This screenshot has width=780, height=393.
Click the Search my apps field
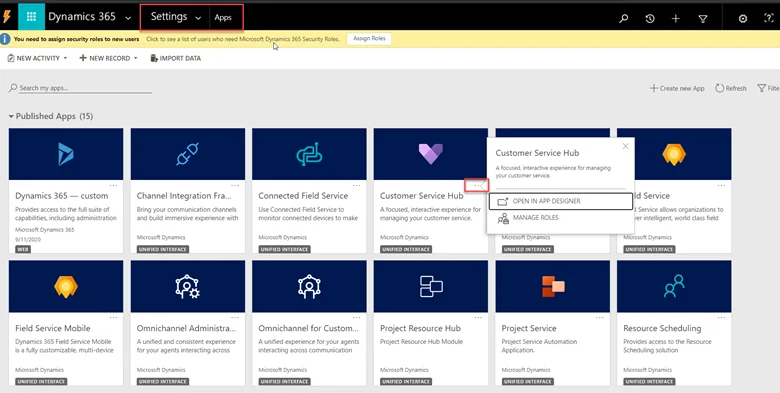tap(80, 88)
